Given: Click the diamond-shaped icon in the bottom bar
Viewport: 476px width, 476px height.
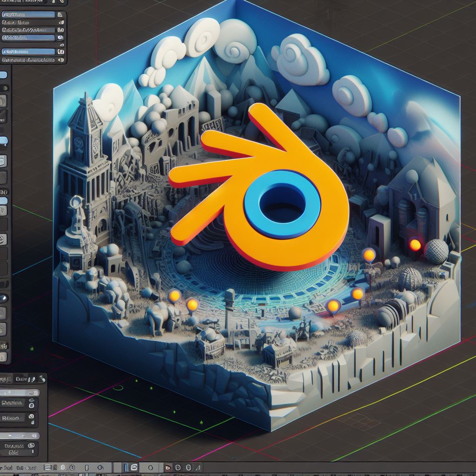Looking at the screenshot, I should coord(100,468).
